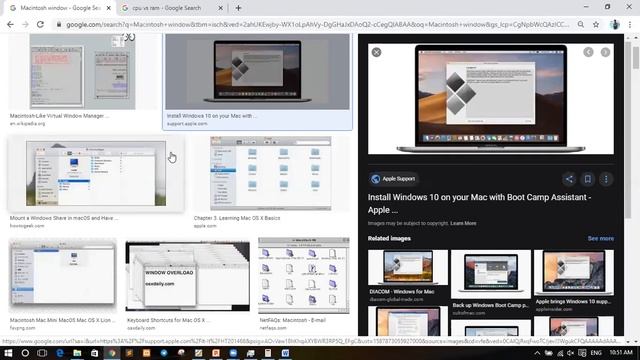
Task: Open Task View on taskbar
Action: coord(42,353)
